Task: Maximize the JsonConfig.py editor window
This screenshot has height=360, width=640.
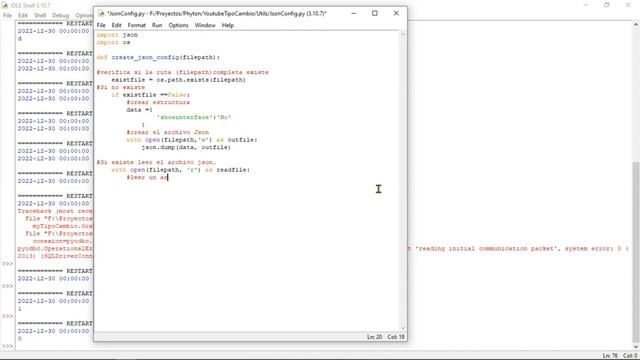Action: click(375, 13)
